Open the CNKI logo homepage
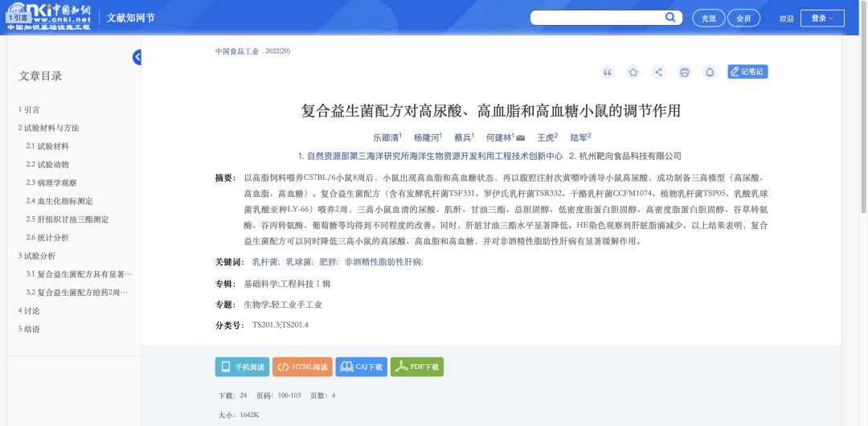Screen dimensions: 868x426 pos(48,17)
